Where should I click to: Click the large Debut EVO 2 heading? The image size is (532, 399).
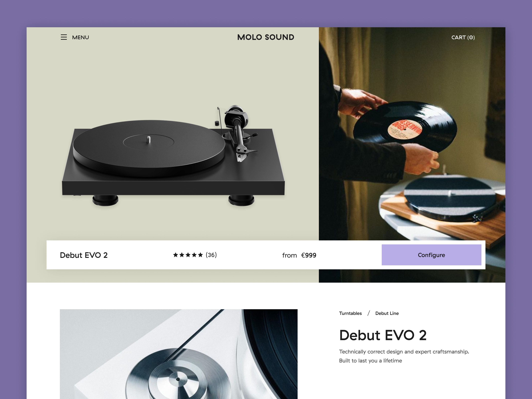click(383, 335)
